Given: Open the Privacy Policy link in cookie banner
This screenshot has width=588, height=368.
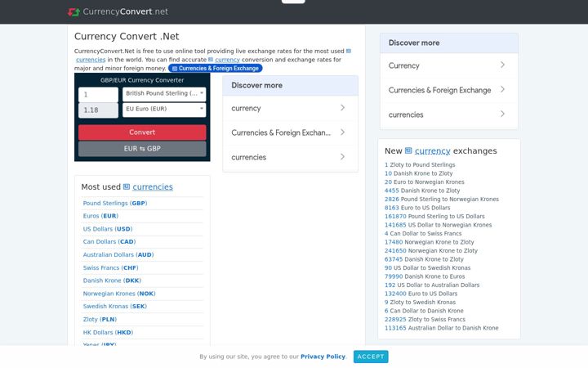Looking at the screenshot, I should pyautogui.click(x=323, y=357).
